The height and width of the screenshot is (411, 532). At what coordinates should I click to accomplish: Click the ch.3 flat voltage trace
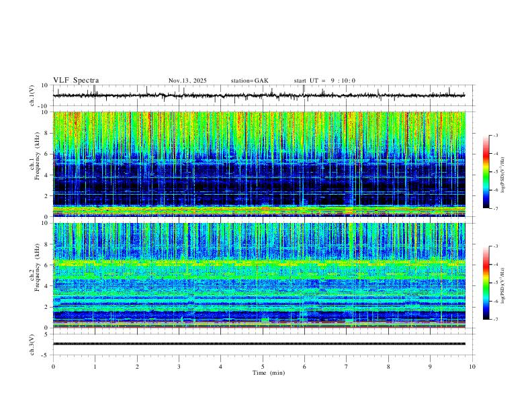click(259, 344)
